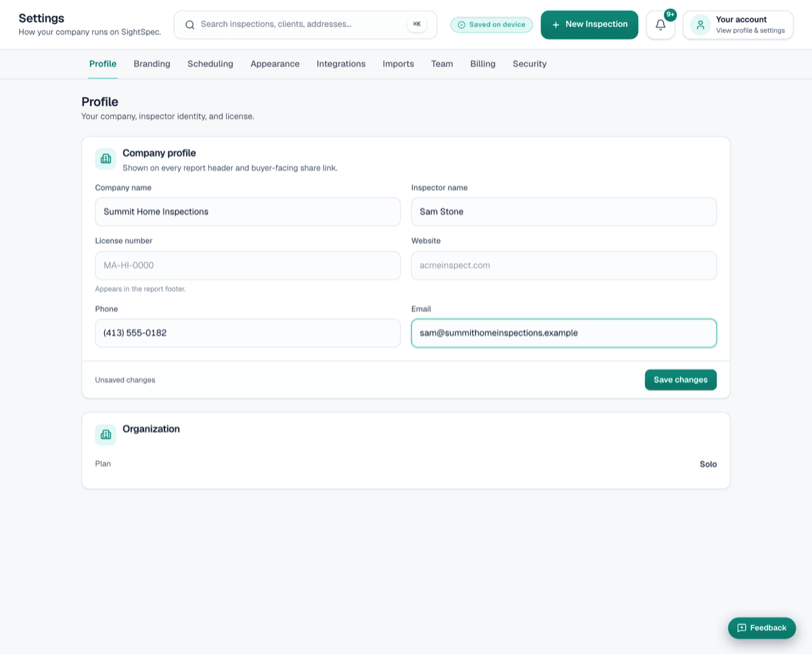Open the Team tab
Viewport: 812px width, 654px height.
coord(442,64)
